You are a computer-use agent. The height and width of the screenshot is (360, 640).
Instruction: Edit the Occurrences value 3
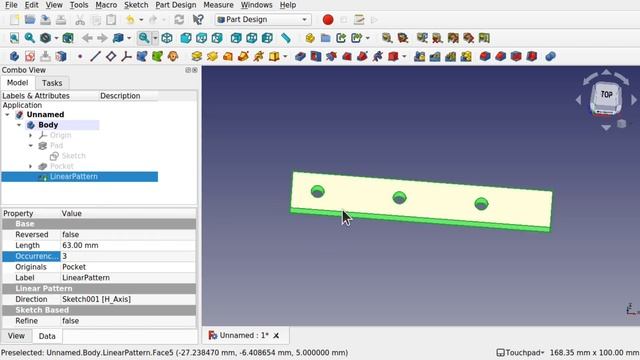(x=128, y=256)
